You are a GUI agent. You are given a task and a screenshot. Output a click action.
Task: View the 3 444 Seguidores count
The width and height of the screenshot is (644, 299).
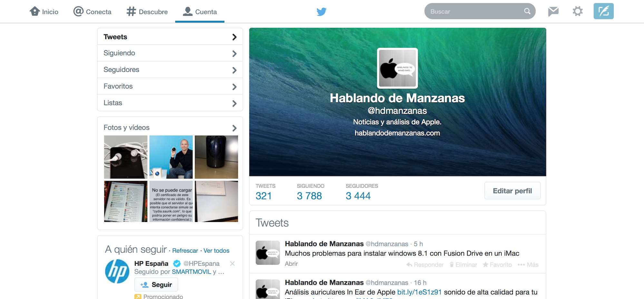(x=358, y=196)
